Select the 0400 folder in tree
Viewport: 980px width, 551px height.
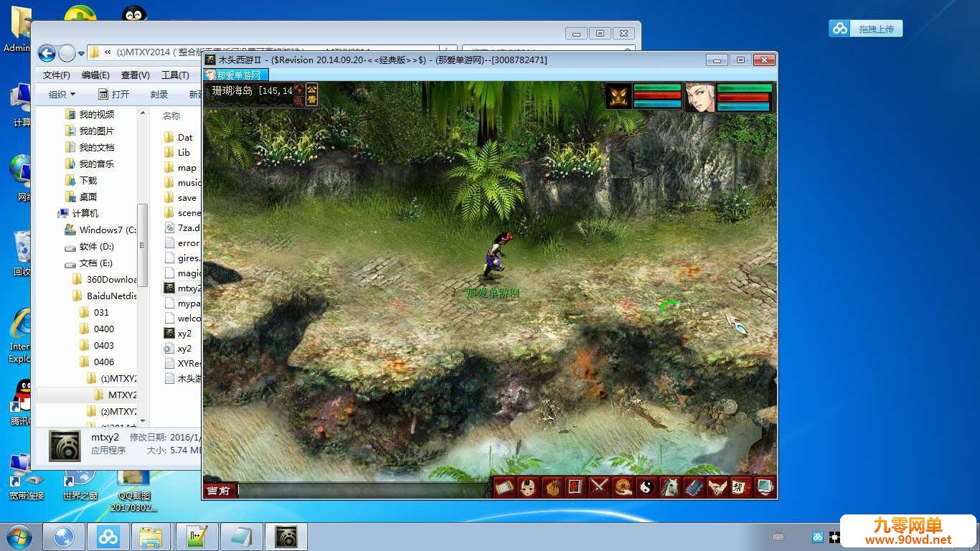97,329
